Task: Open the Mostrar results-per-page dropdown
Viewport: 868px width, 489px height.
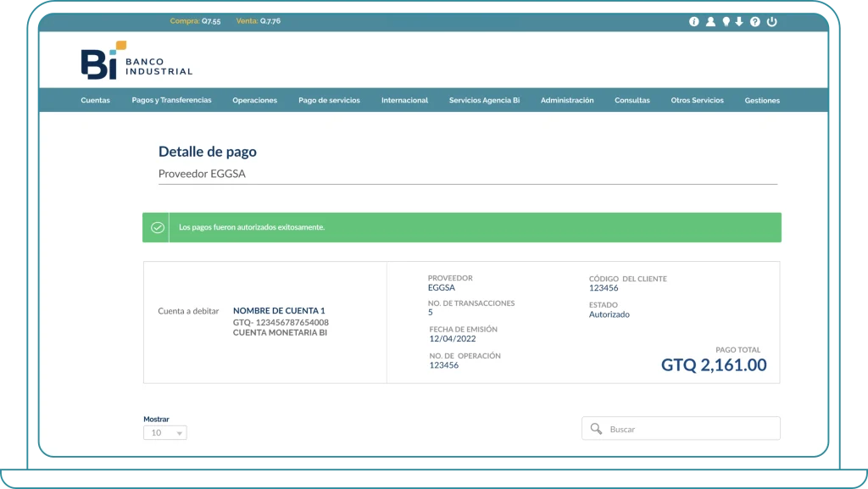Action: (164, 433)
